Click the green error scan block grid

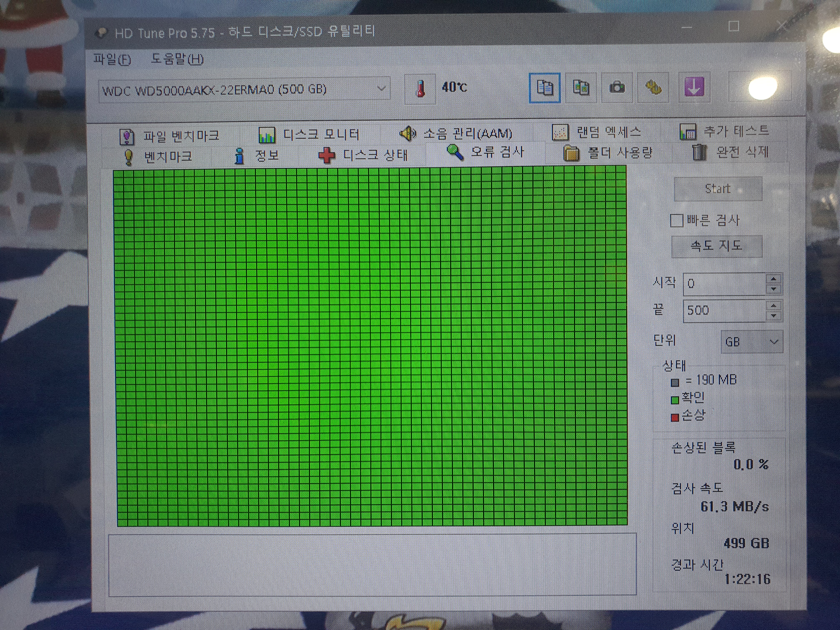(370, 346)
